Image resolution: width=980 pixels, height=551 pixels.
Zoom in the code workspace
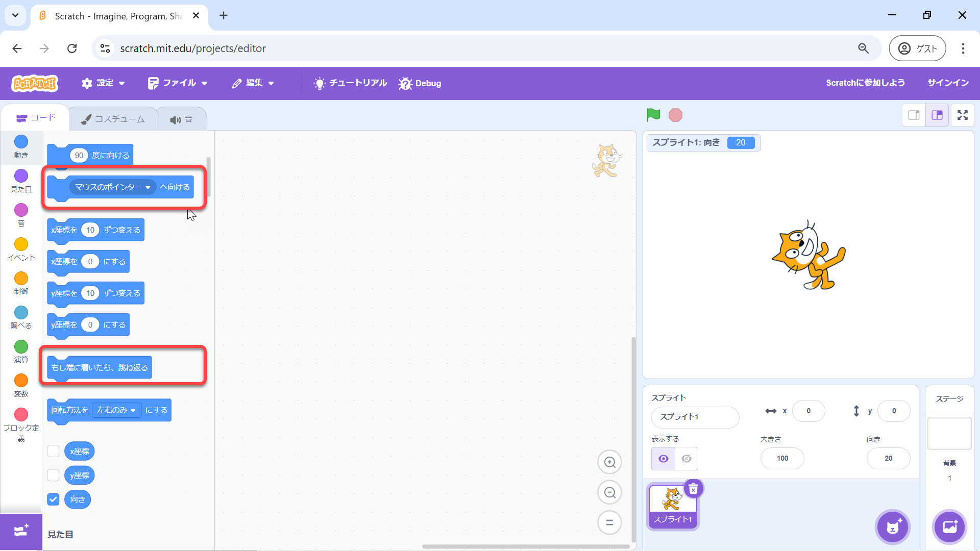click(x=609, y=462)
